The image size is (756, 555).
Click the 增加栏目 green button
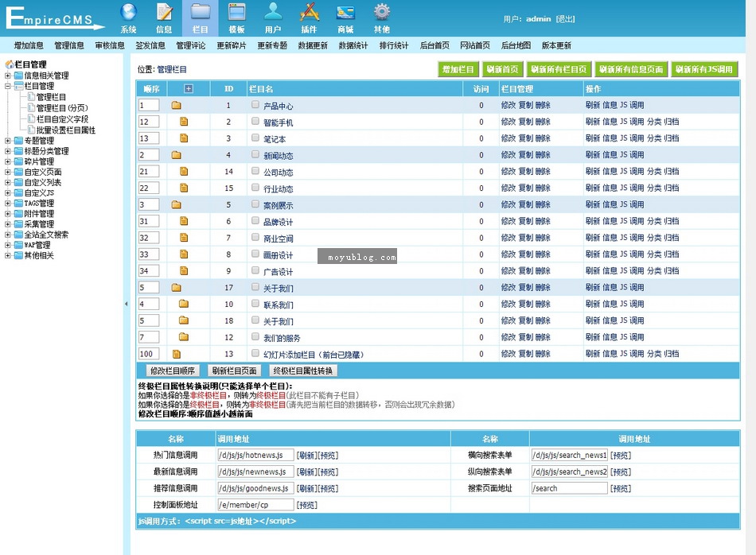458,69
